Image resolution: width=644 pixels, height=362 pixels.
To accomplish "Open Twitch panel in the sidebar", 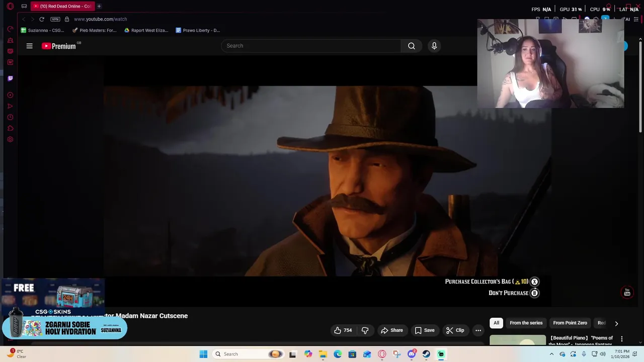I will coord(10,78).
